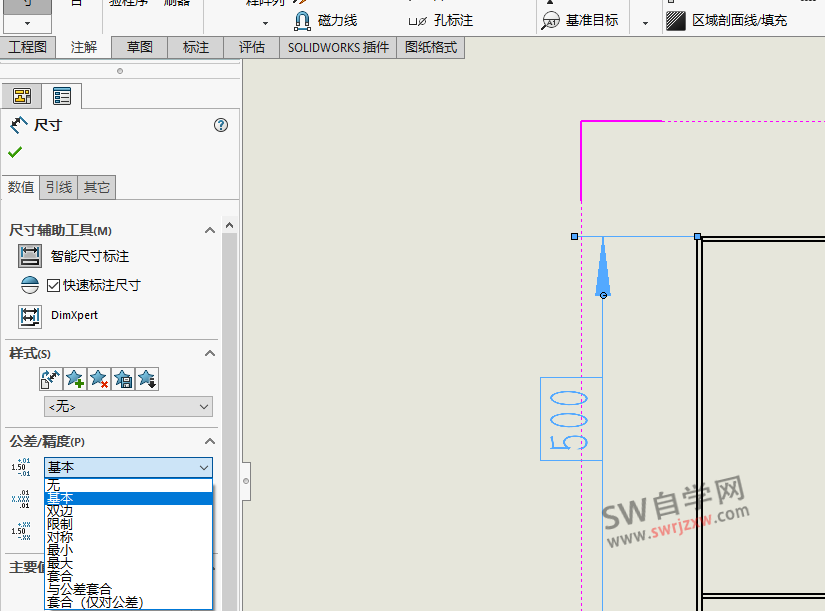Save a style using the star-disk icon

122,379
